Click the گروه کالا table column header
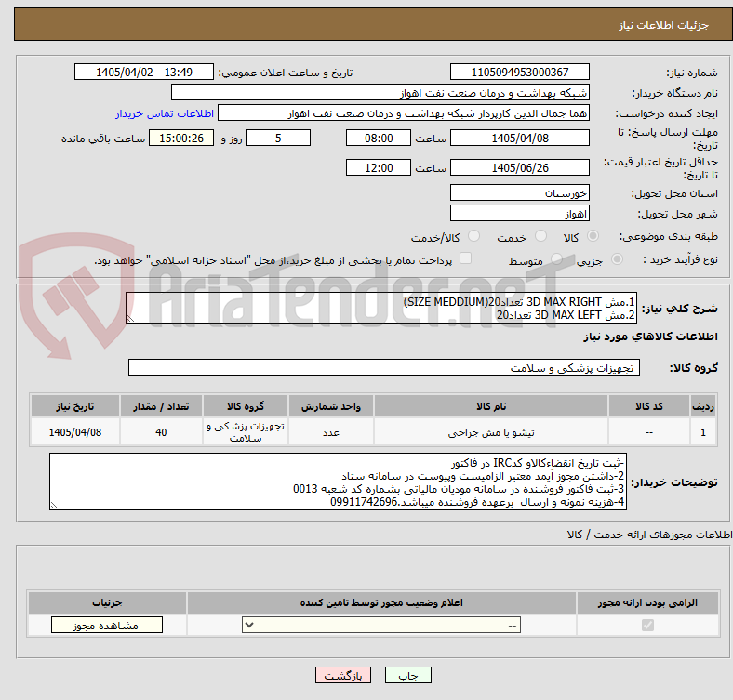Image resolution: width=733 pixels, height=700 pixels. point(246,406)
